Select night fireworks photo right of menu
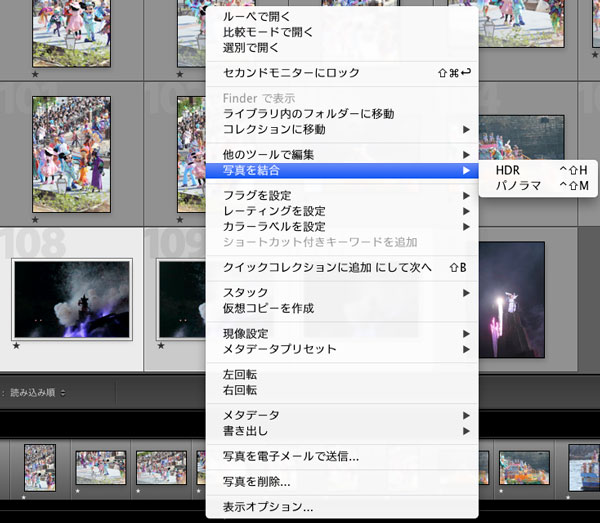This screenshot has height=523, width=600. 512,300
